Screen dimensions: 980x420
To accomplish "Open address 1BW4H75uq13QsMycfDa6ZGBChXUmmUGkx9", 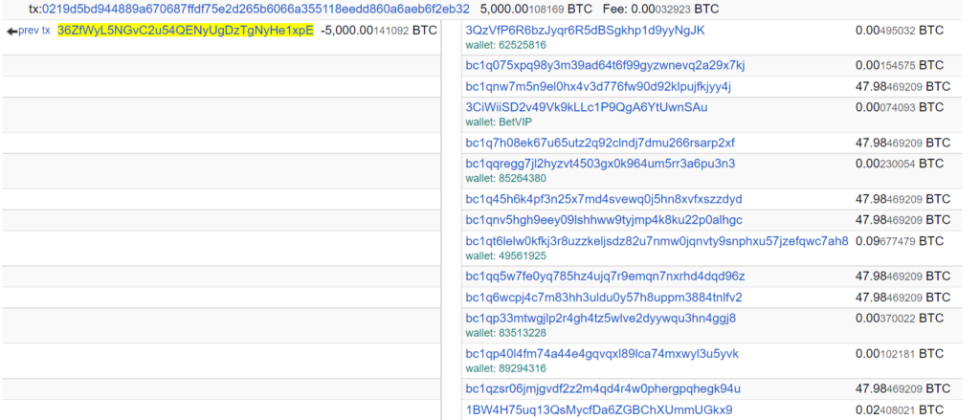I will (599, 410).
